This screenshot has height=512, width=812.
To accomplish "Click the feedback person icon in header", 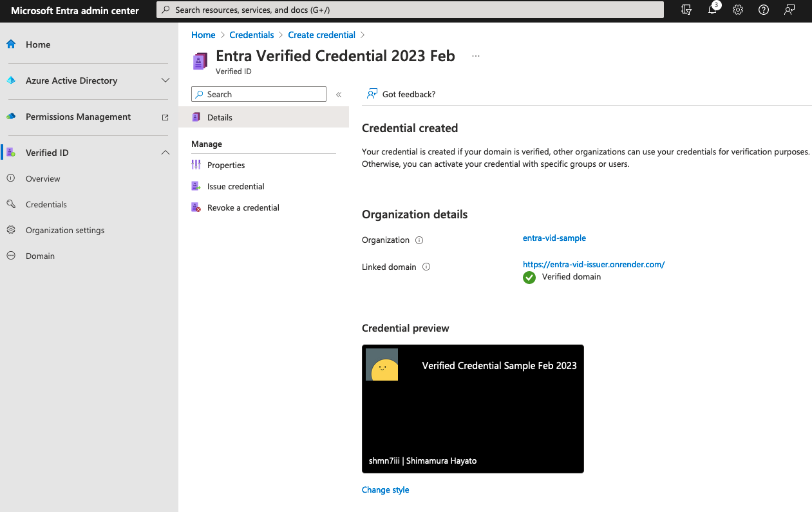I will click(x=789, y=10).
